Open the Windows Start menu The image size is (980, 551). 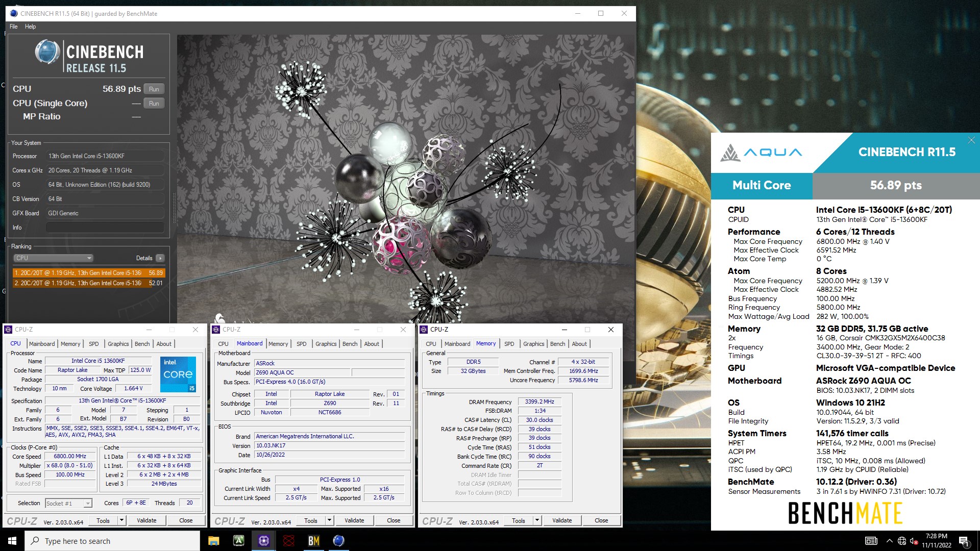coord(12,541)
